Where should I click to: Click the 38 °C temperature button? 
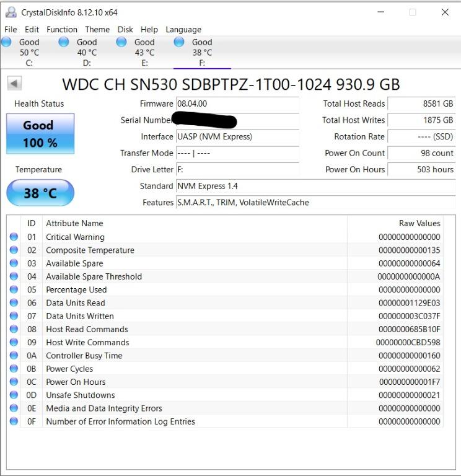(40, 193)
